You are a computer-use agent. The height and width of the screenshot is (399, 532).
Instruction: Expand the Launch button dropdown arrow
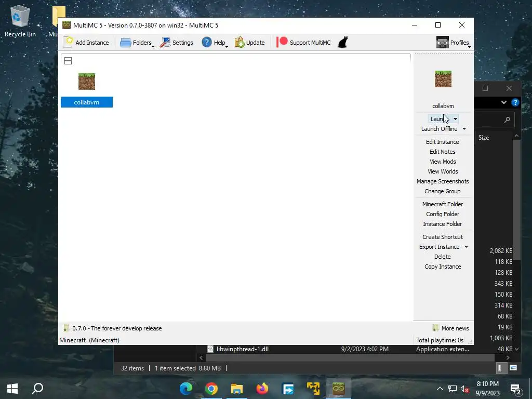coord(455,119)
